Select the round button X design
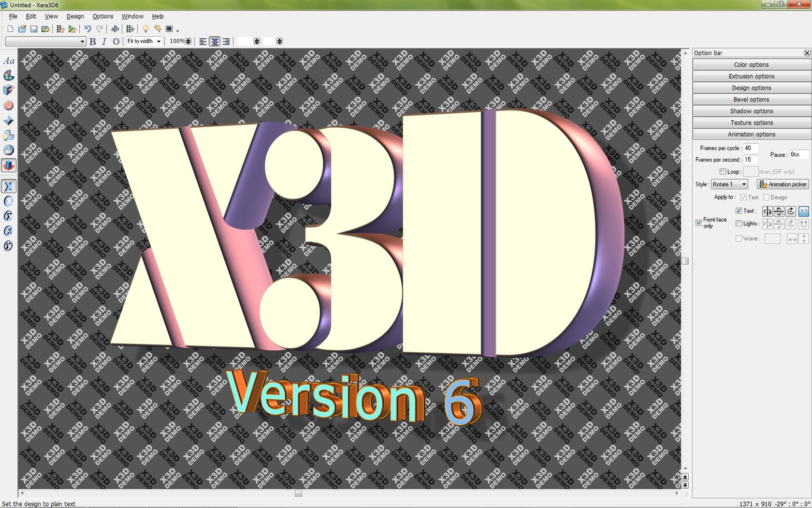 point(9,201)
